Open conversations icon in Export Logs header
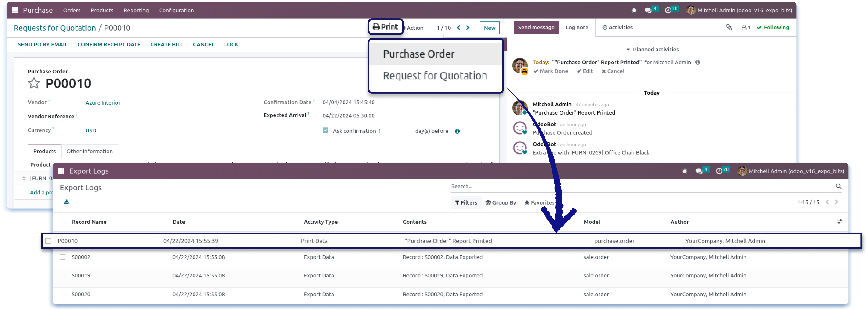The height and width of the screenshot is (311, 868). [x=699, y=171]
